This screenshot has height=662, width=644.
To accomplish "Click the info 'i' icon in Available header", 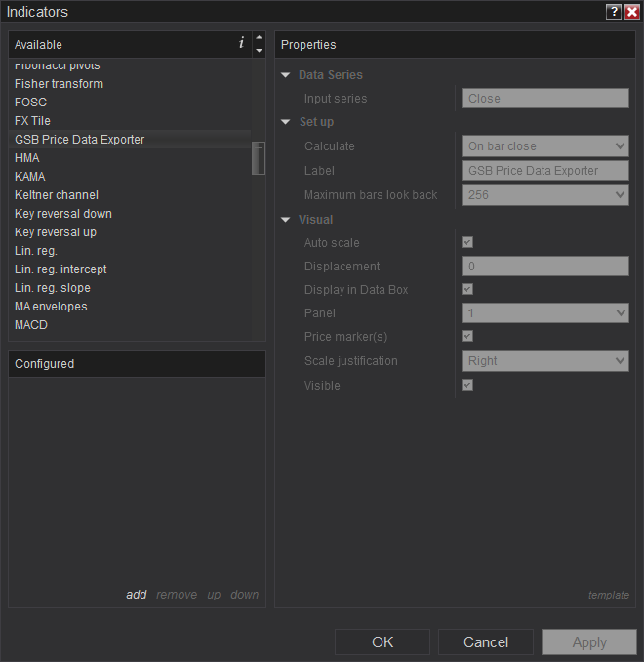I will click(241, 44).
